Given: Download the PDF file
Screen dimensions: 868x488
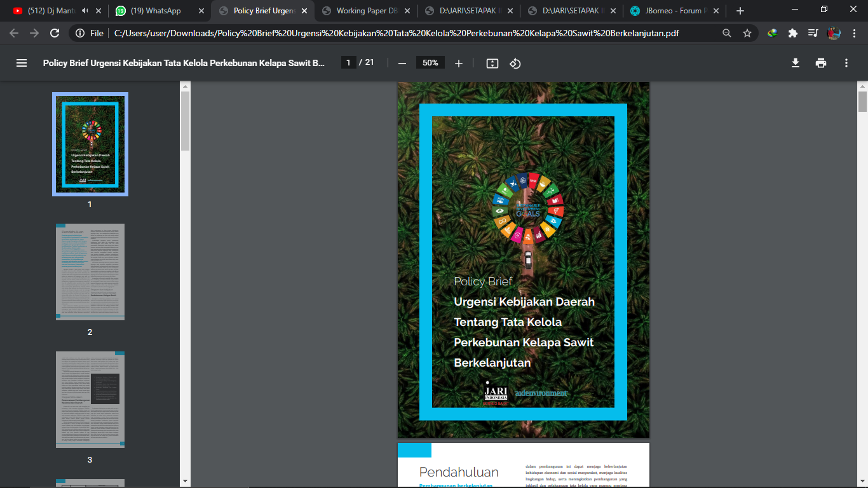Looking at the screenshot, I should pos(795,63).
